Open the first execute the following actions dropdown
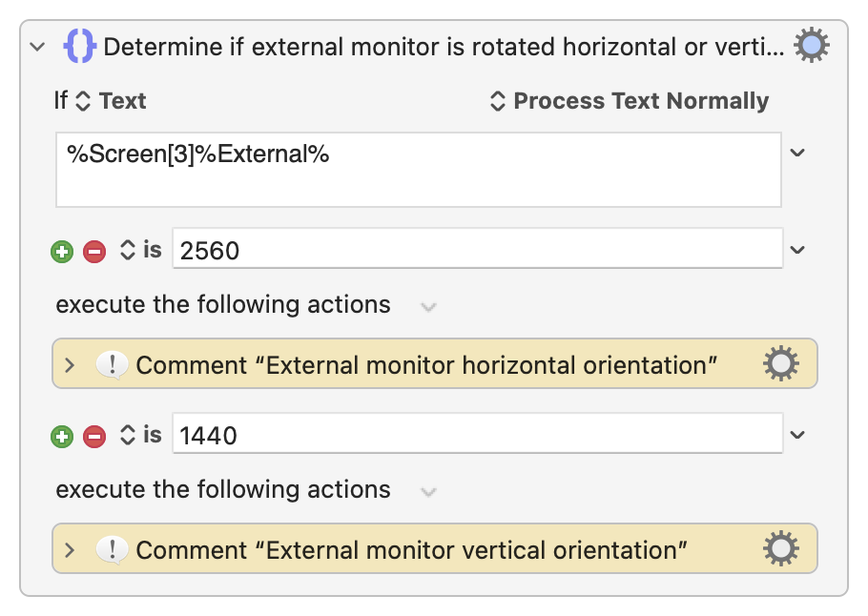 point(428,307)
